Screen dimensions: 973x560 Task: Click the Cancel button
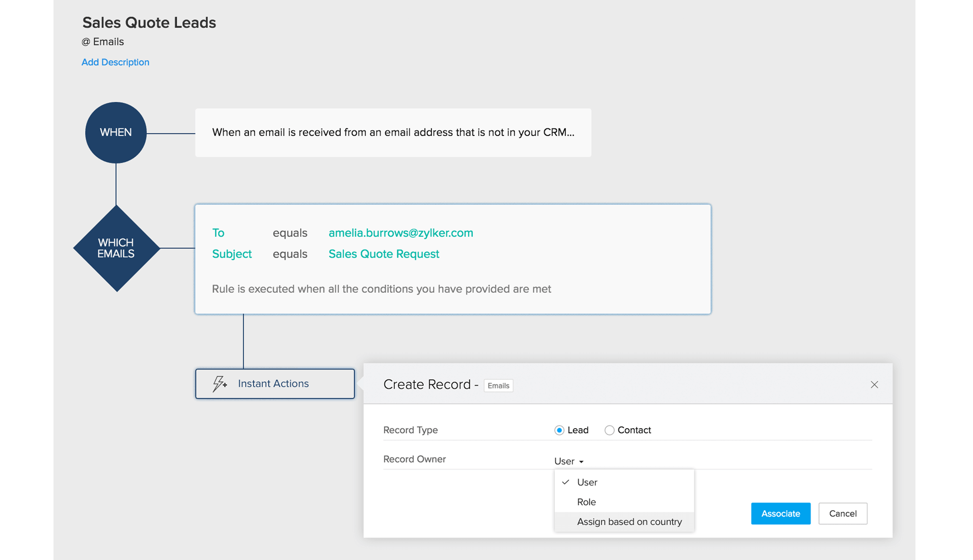click(x=843, y=514)
